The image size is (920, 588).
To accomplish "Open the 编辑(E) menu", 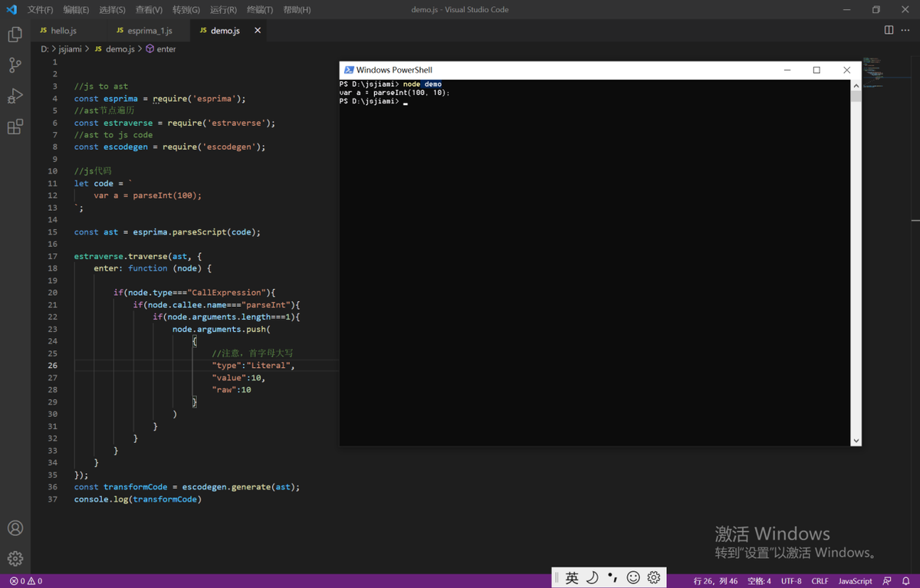I will 76,10.
